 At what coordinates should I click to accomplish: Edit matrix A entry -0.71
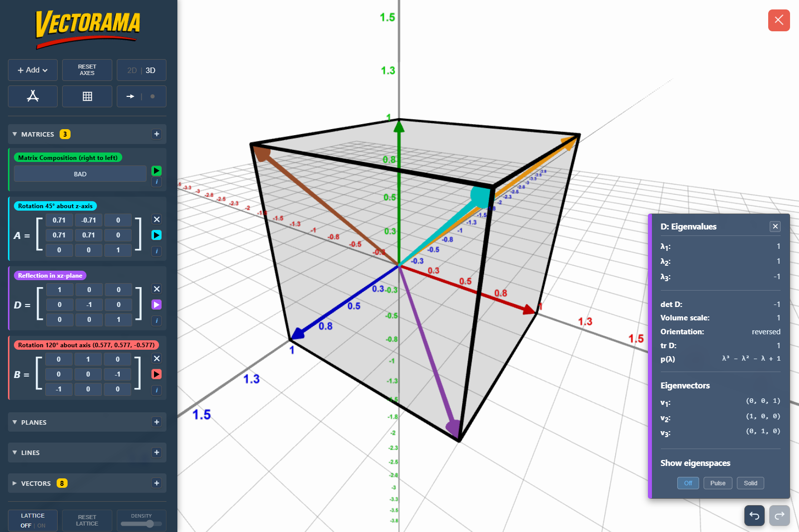[89, 220]
